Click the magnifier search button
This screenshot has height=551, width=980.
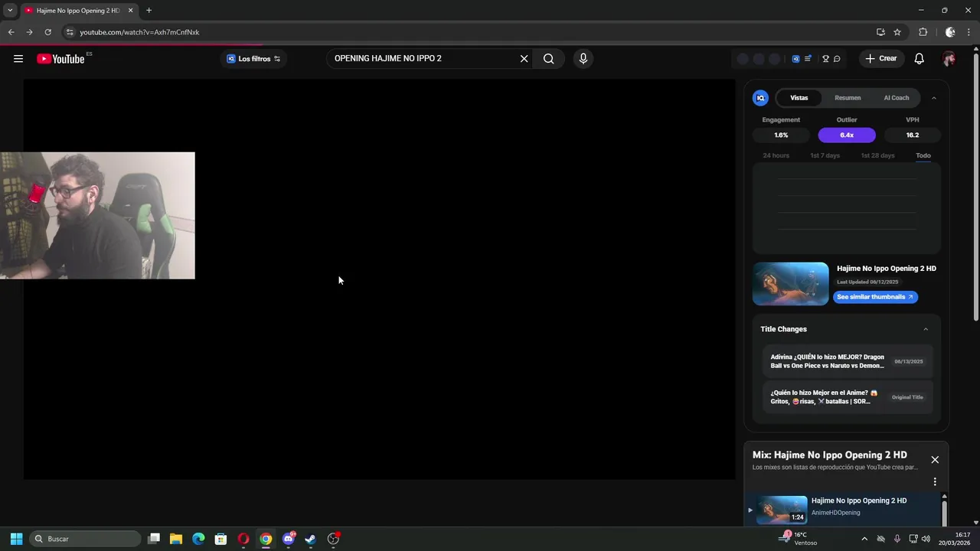(x=549, y=59)
